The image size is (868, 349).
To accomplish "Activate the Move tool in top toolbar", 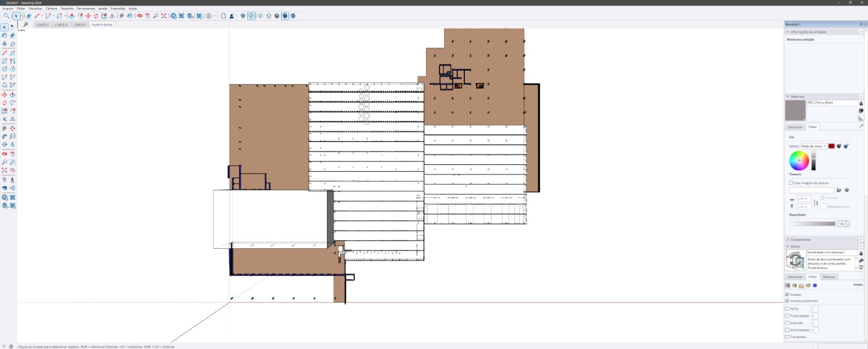I will tap(88, 16).
